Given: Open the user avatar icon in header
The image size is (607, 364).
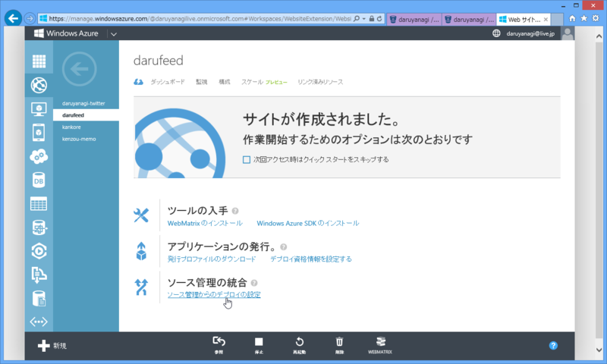Looking at the screenshot, I should 568,33.
